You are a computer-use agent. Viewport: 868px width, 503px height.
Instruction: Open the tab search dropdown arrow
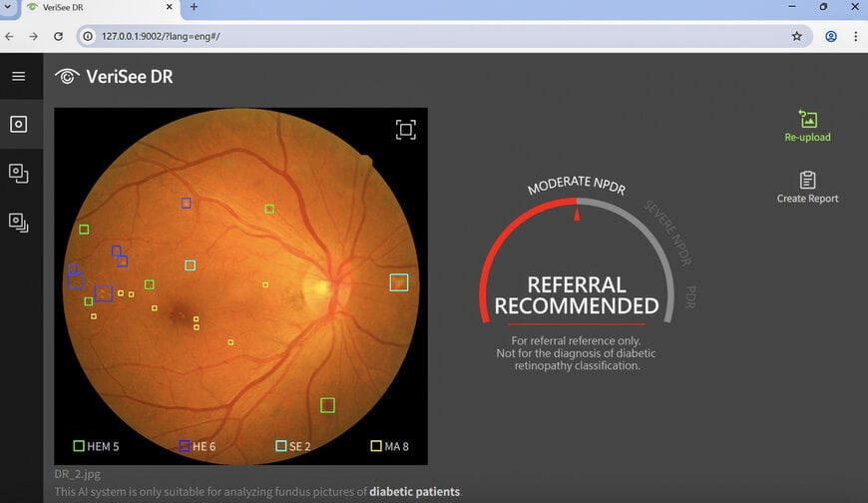click(x=8, y=7)
